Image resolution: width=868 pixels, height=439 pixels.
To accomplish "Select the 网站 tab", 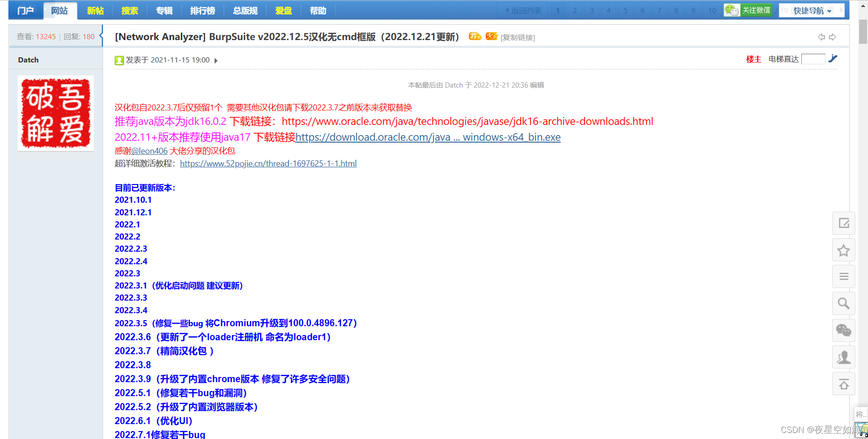I will click(60, 11).
